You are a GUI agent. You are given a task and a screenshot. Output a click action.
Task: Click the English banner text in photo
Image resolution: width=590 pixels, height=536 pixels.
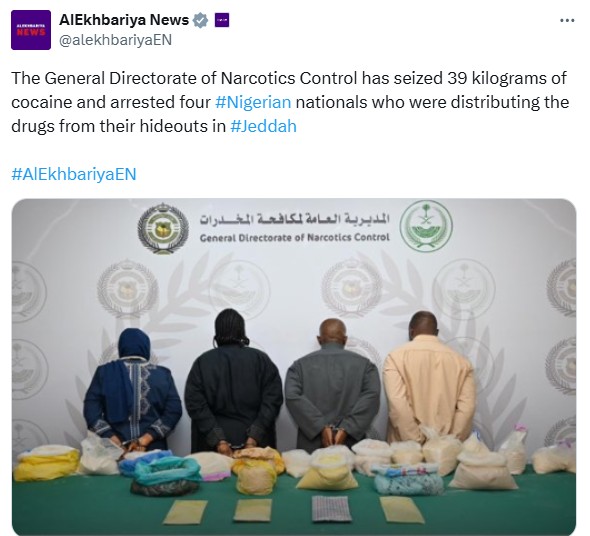point(295,238)
